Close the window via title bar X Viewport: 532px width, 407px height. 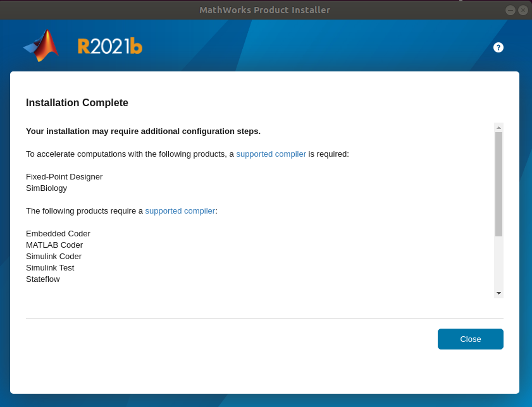click(x=523, y=10)
